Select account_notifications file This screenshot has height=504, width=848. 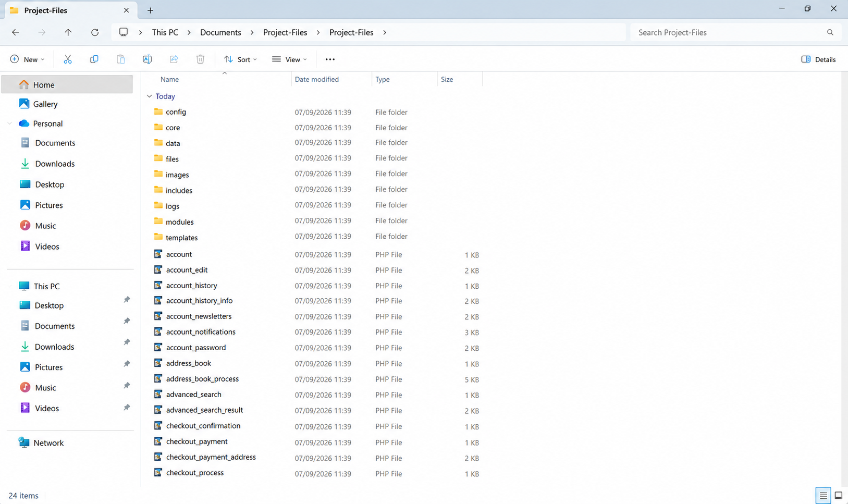point(201,332)
